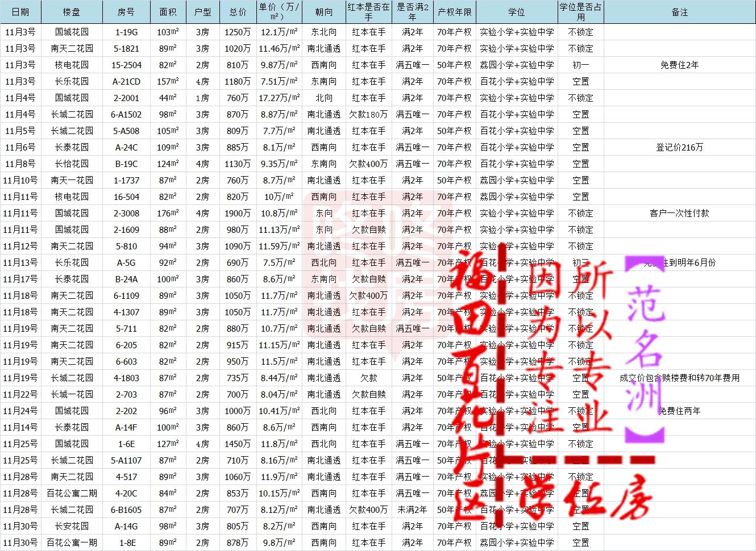The width and height of the screenshot is (756, 551).
Task: Select the 红本是否在手 header cell
Action: click(368, 12)
